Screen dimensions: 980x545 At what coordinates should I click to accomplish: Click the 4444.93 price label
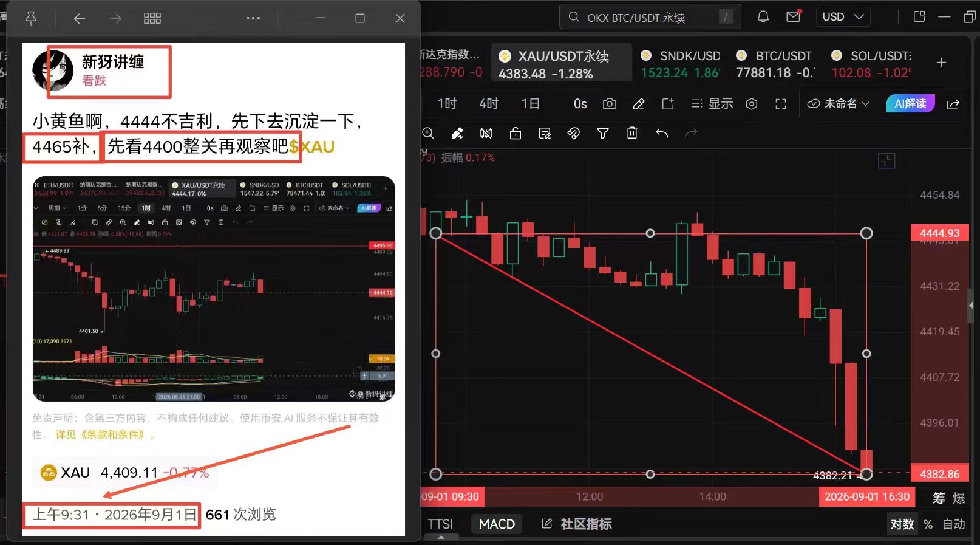pyautogui.click(x=939, y=233)
